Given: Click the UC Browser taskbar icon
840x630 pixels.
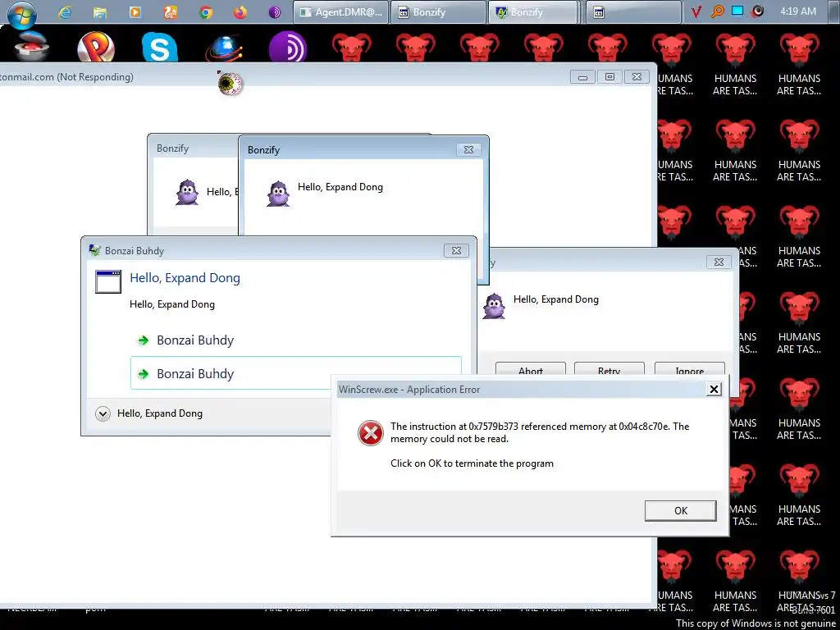Looking at the screenshot, I should pos(171,11).
